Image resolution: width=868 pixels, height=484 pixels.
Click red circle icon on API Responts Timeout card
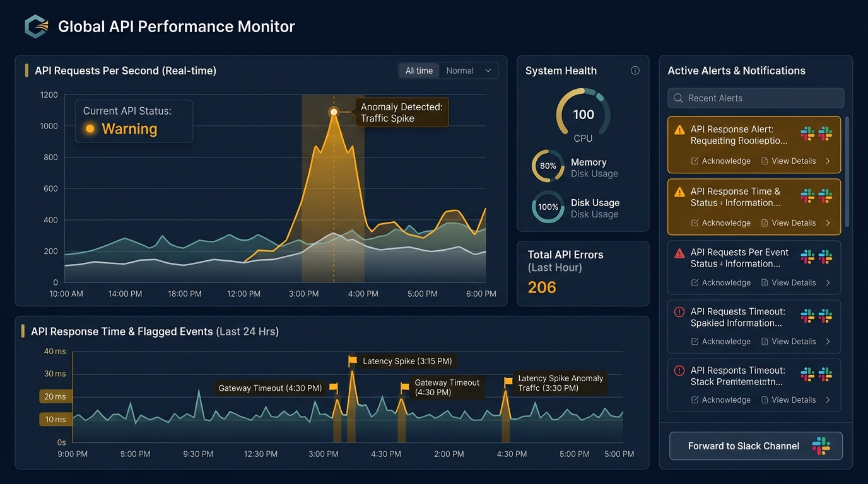(679, 371)
